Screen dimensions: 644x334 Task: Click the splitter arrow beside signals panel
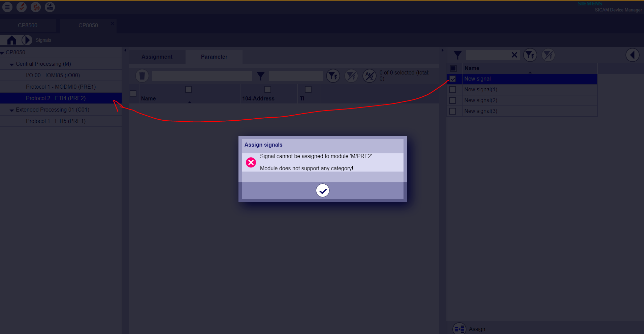point(443,51)
